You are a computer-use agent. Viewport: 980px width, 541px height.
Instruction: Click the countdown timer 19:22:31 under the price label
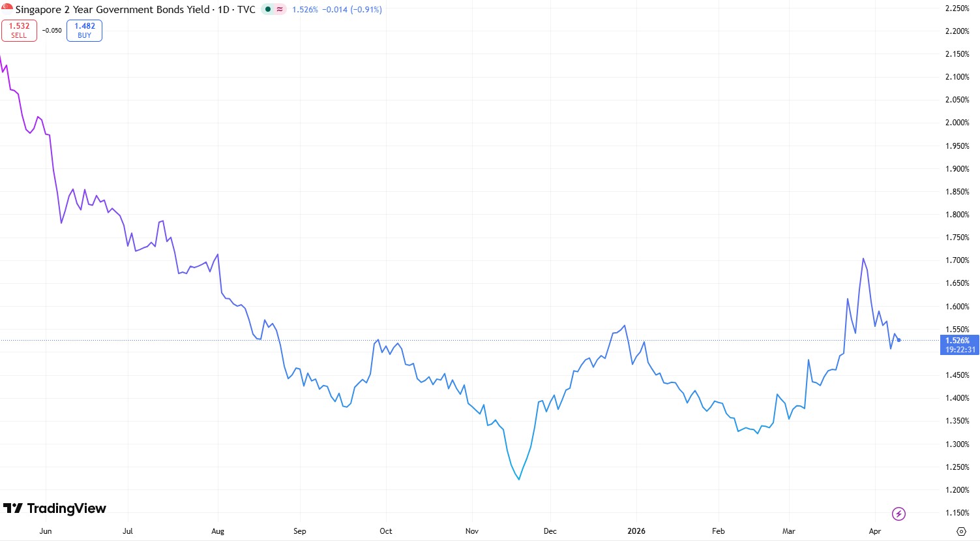click(958, 349)
